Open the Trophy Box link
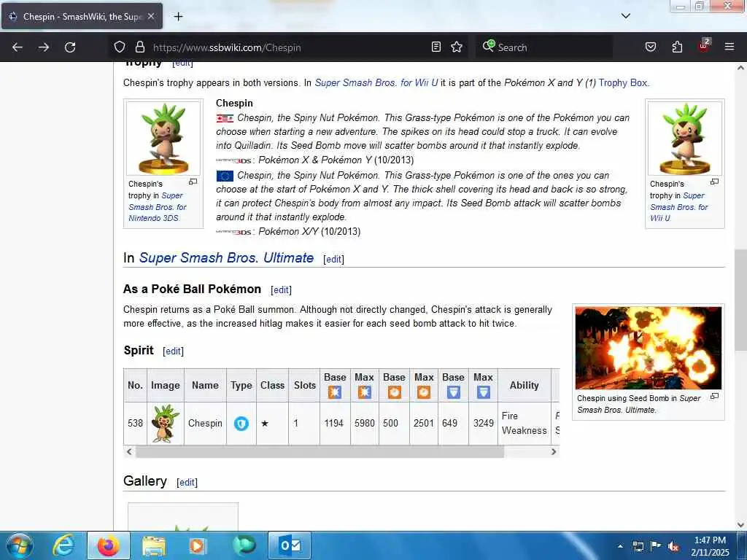This screenshot has height=560, width=747. click(x=624, y=83)
